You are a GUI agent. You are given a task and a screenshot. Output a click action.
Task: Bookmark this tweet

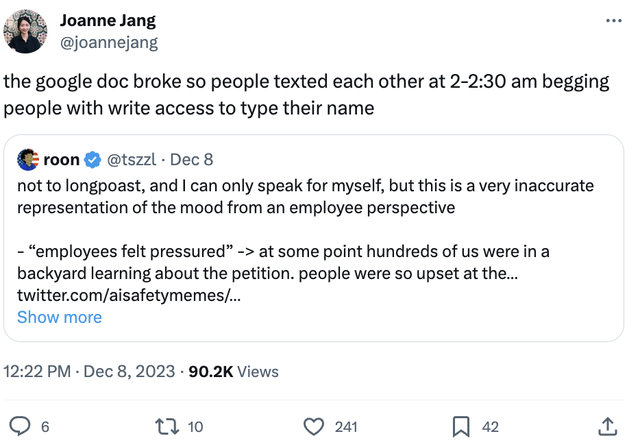click(461, 426)
